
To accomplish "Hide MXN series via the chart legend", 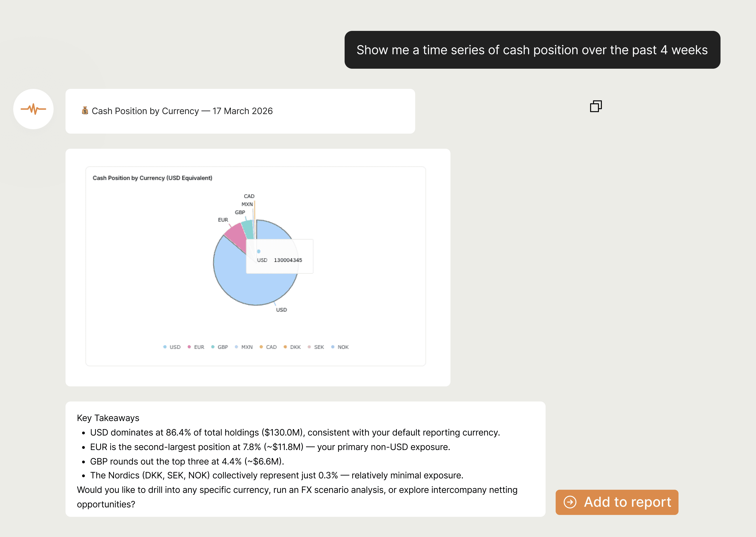I will coord(244,347).
